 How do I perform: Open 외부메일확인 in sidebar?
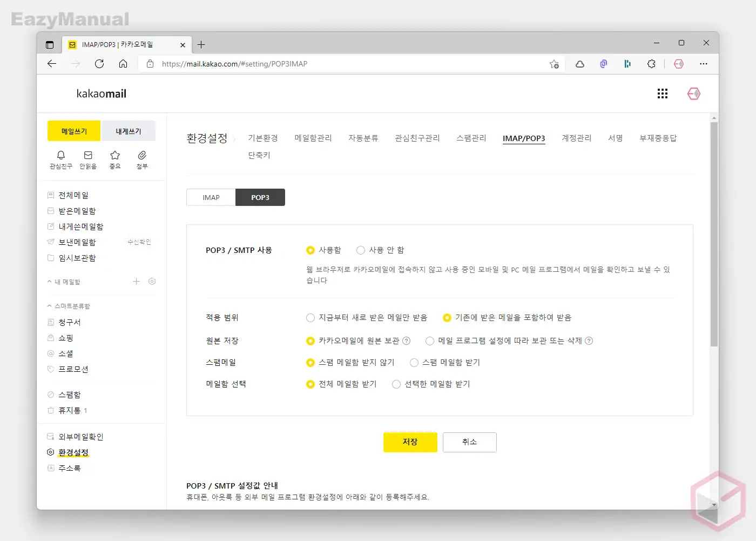tap(81, 437)
